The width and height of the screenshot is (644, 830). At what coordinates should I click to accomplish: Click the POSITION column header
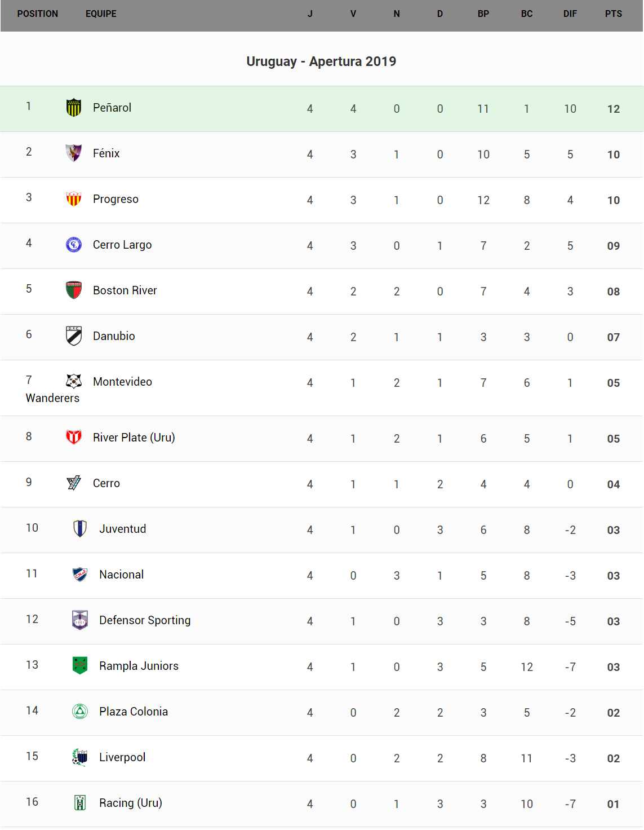38,14
